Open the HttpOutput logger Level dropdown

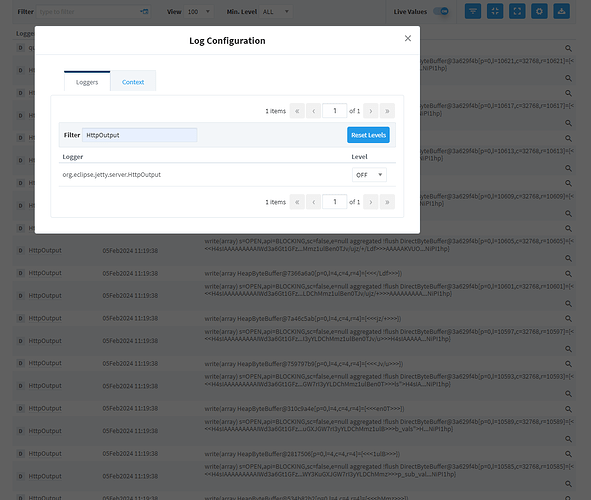point(369,175)
